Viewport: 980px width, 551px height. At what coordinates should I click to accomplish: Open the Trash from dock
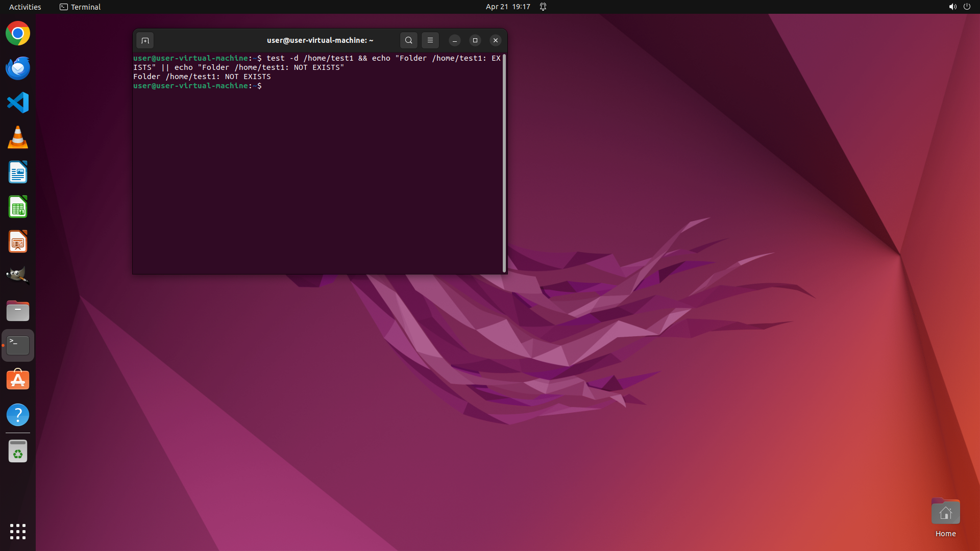[18, 452]
